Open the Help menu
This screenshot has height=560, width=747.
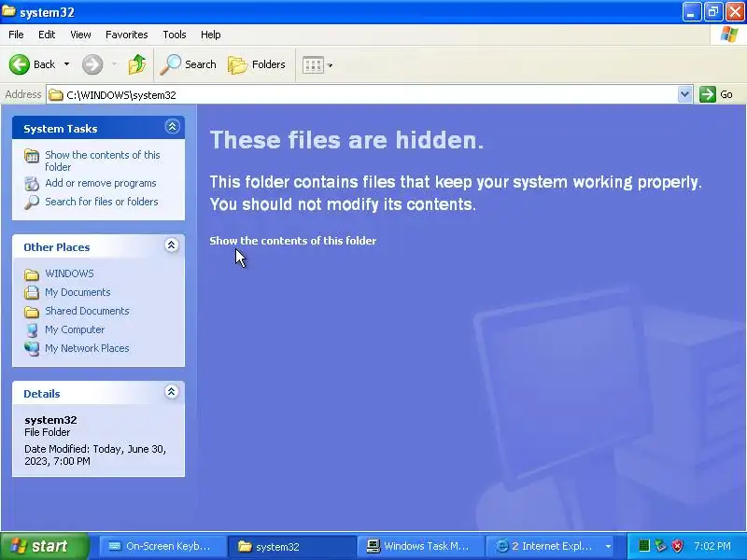(211, 35)
